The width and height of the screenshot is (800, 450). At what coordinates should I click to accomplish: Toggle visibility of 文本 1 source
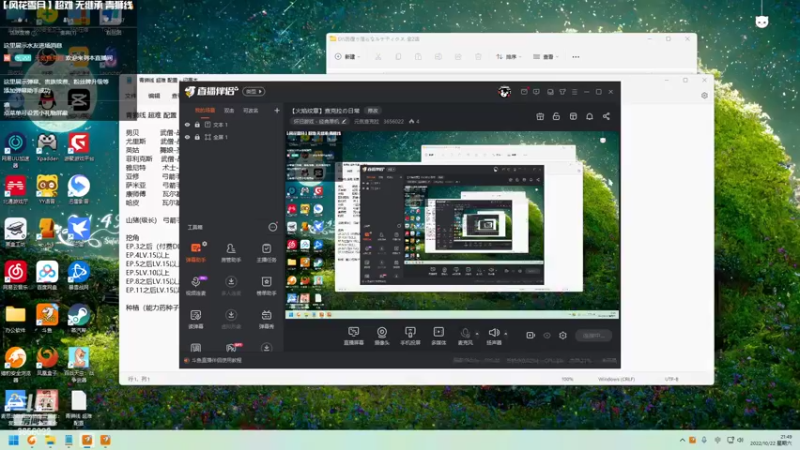187,124
